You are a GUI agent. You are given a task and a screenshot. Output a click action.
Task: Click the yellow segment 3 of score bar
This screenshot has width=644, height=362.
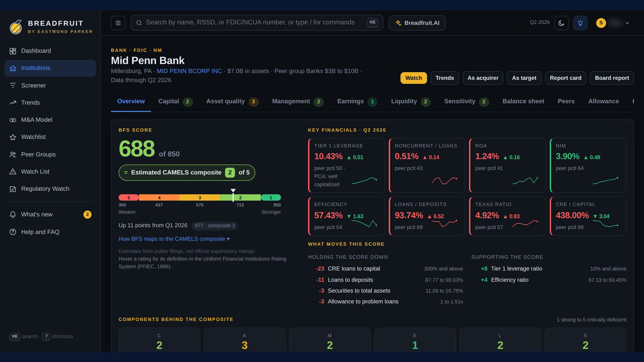pos(200,198)
